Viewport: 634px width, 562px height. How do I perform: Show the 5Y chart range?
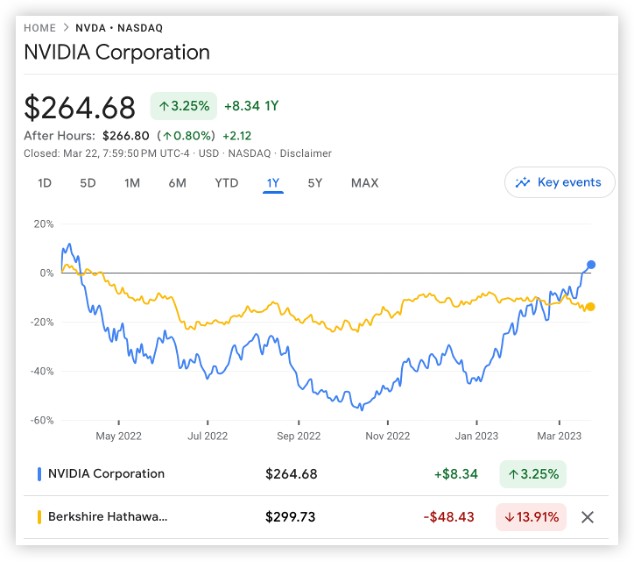(x=315, y=183)
